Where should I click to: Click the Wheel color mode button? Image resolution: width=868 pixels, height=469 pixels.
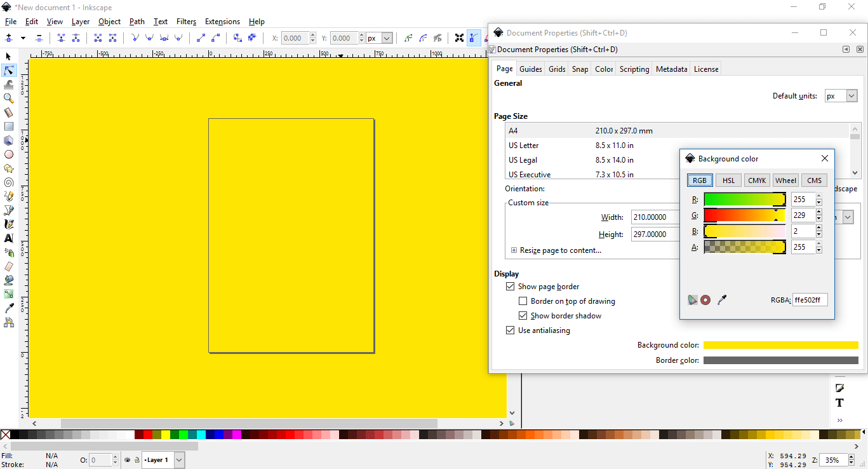click(x=785, y=180)
